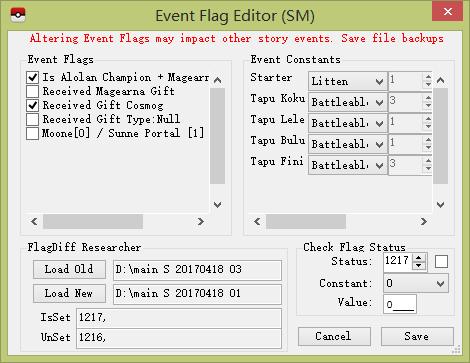Click Event Constants horizontal scrollbar thumb
Image resolution: width=470 pixels, height=363 pixels.
coord(306,222)
